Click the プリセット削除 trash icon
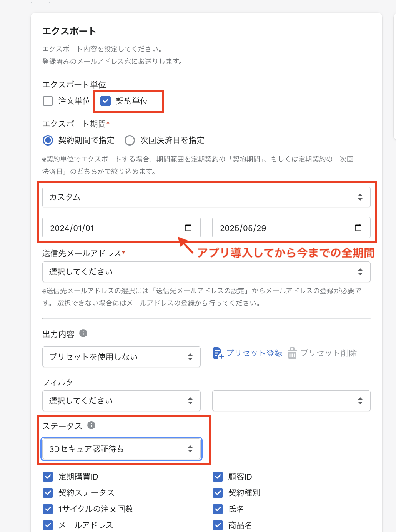Viewport: 396px width, 532px height. click(x=292, y=353)
